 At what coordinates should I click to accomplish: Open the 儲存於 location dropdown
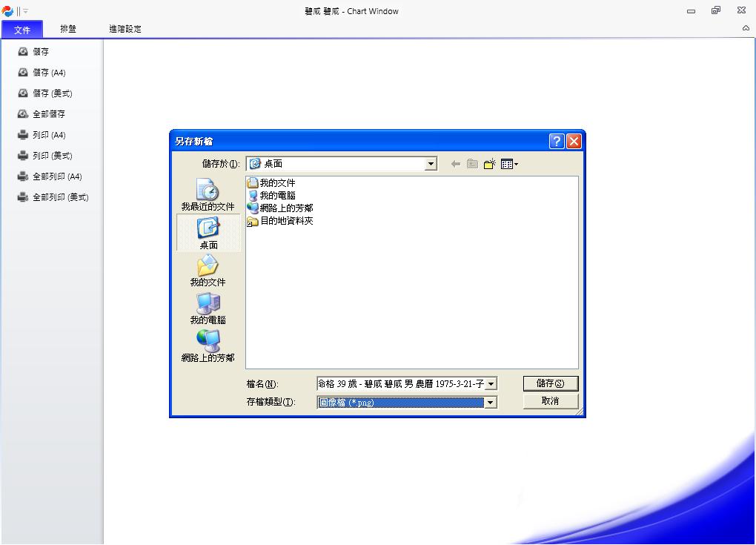[x=430, y=164]
